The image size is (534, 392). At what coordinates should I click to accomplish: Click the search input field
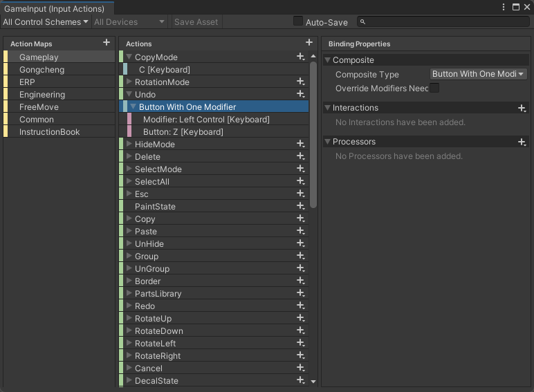[x=445, y=22]
